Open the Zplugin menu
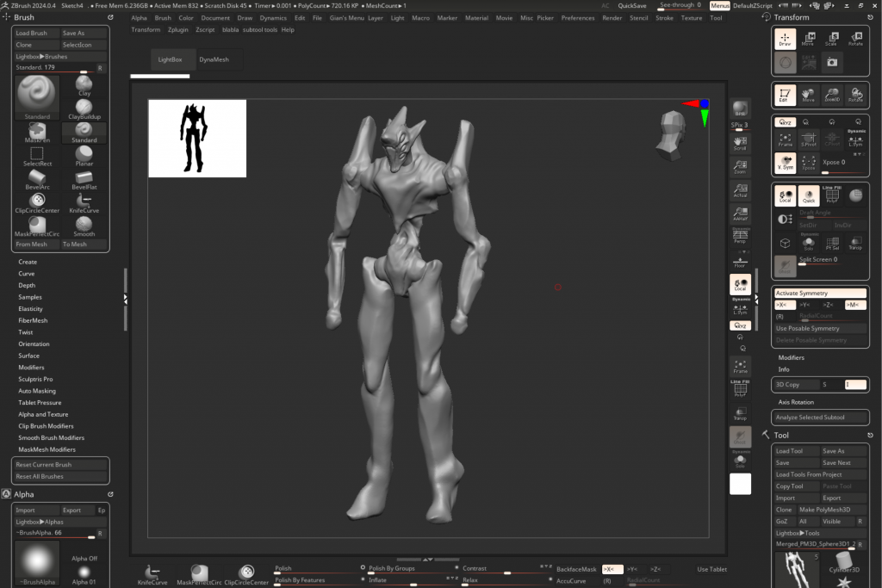This screenshot has width=882, height=588. [177, 30]
